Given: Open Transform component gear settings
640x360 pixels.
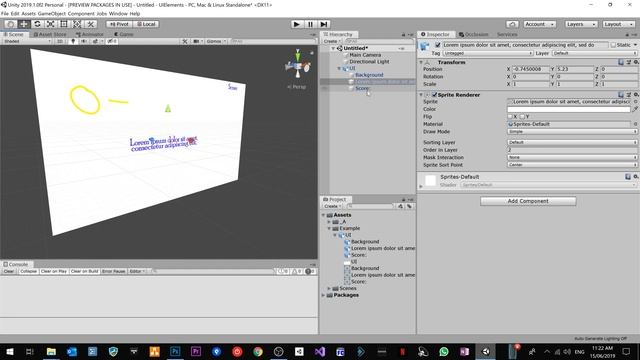Looking at the screenshot, I should [635, 62].
